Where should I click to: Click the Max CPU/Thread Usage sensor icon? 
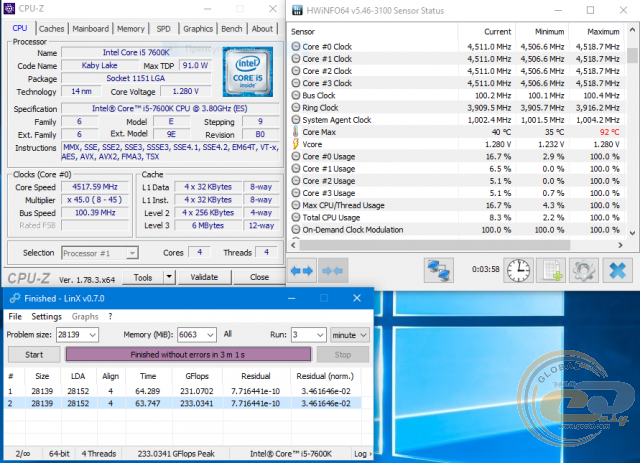(296, 205)
